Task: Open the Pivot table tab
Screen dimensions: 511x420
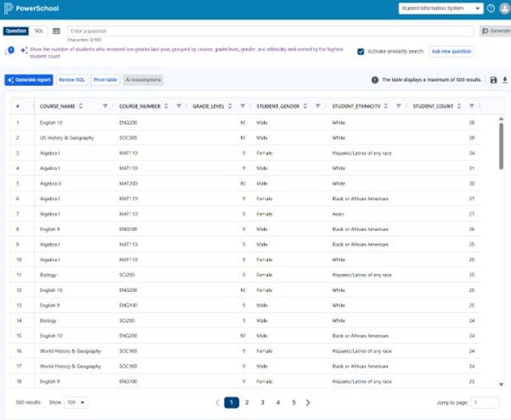Action: click(105, 80)
